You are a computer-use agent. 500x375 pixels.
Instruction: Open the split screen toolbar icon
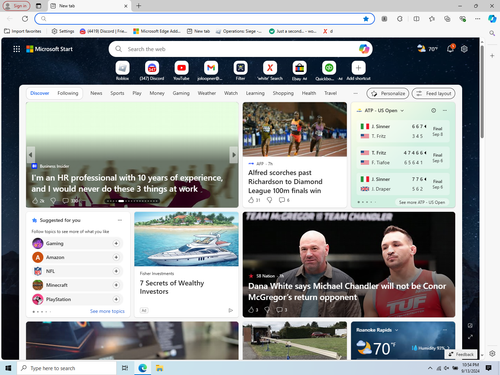(416, 19)
